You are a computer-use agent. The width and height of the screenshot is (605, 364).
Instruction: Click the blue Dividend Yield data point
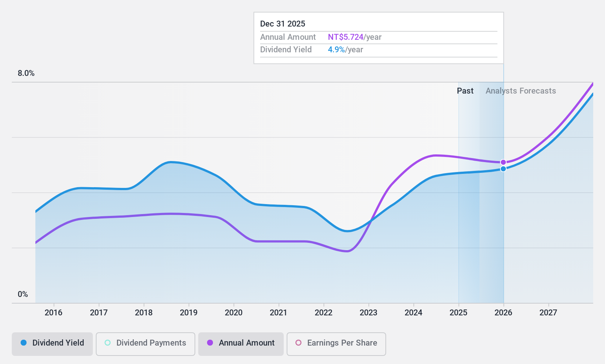[503, 169]
